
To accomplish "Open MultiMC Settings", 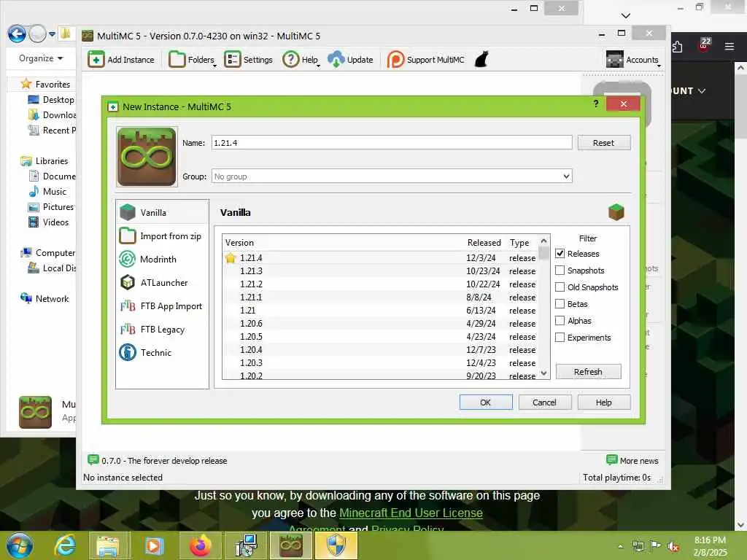I will (x=249, y=60).
